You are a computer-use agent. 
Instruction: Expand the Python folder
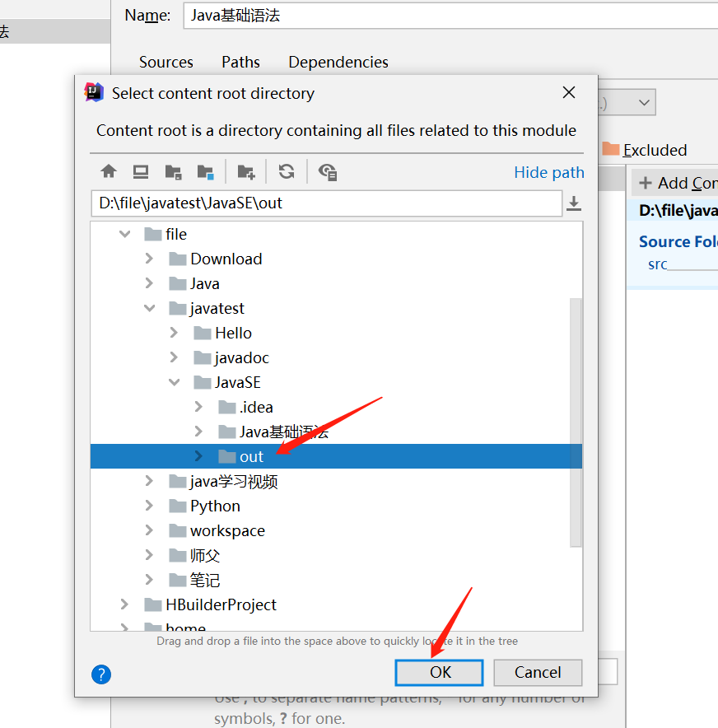point(149,506)
